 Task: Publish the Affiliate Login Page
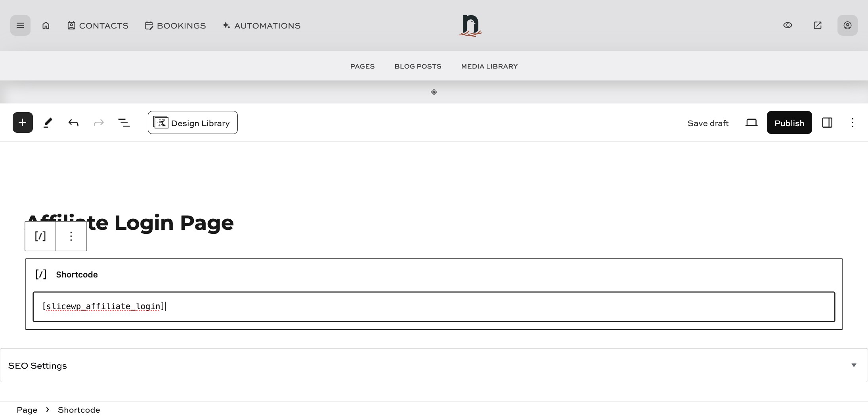(x=789, y=122)
